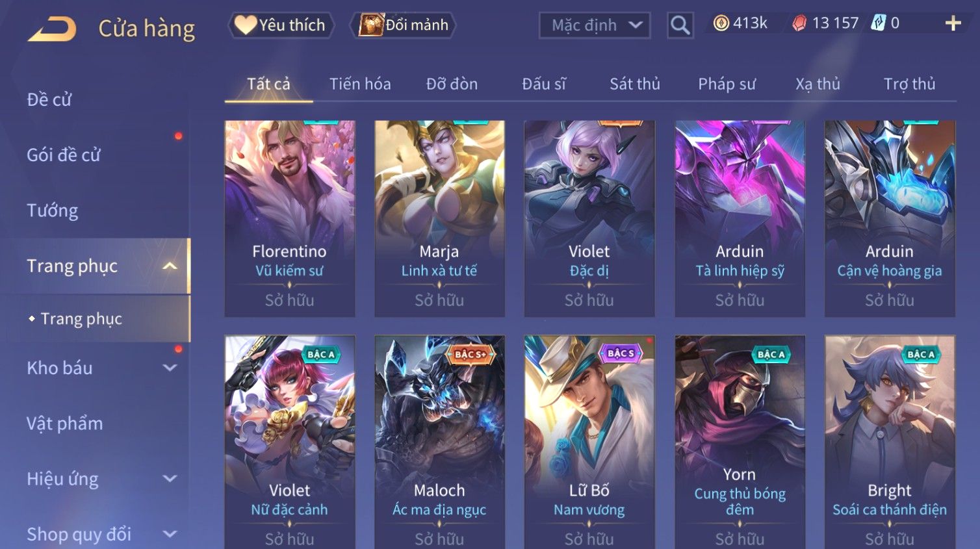Switch to the Tiến hóa tab
980x549 pixels.
pyautogui.click(x=360, y=84)
